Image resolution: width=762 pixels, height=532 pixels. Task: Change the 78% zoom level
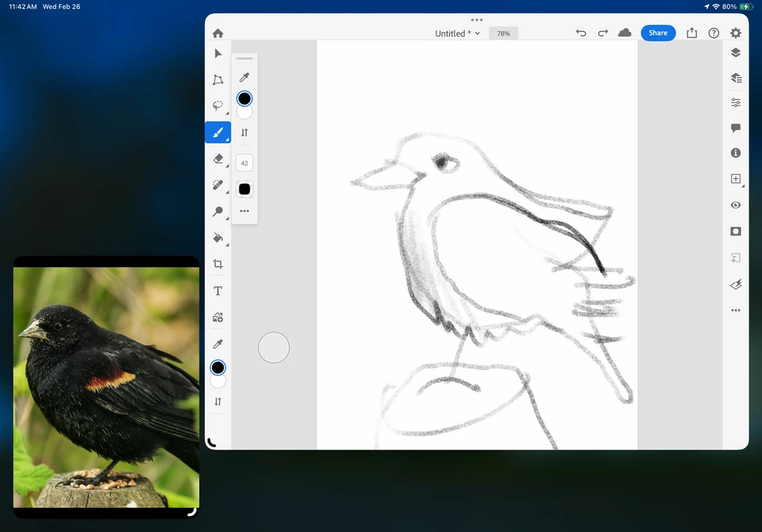pyautogui.click(x=504, y=34)
